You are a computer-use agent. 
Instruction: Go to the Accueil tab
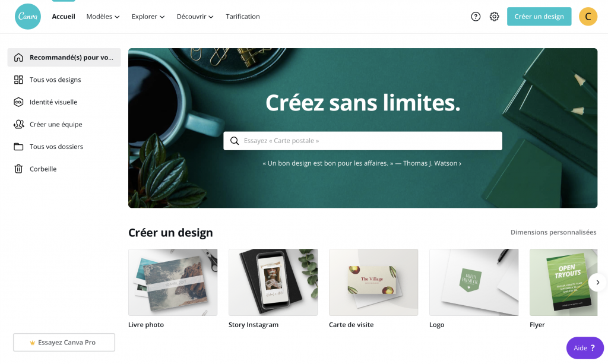[64, 17]
